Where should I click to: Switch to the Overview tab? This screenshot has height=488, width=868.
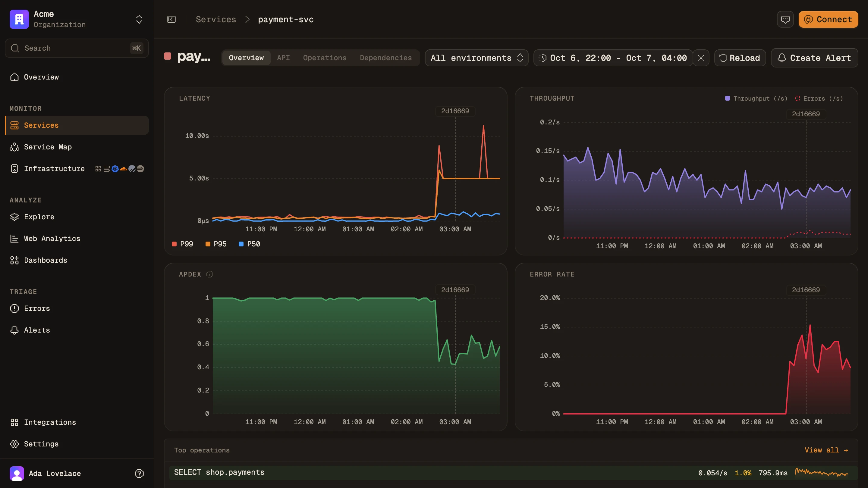246,58
